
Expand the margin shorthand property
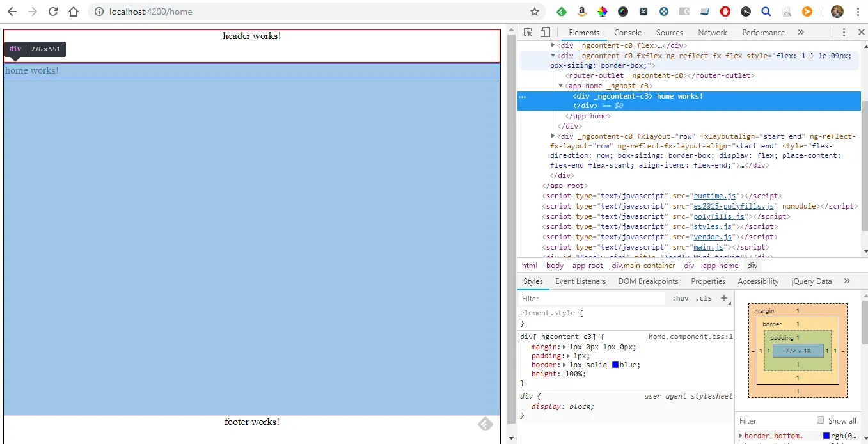pos(565,347)
